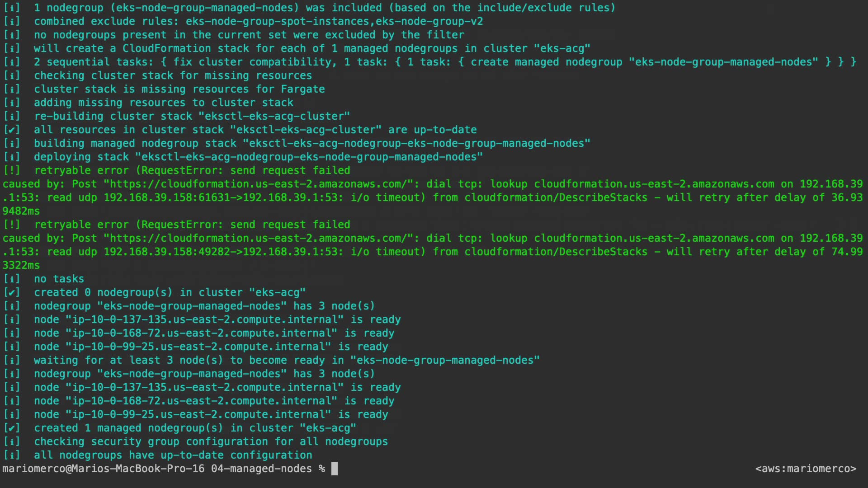Click info marker beside "cluster stack is missing resources"

pos(12,89)
